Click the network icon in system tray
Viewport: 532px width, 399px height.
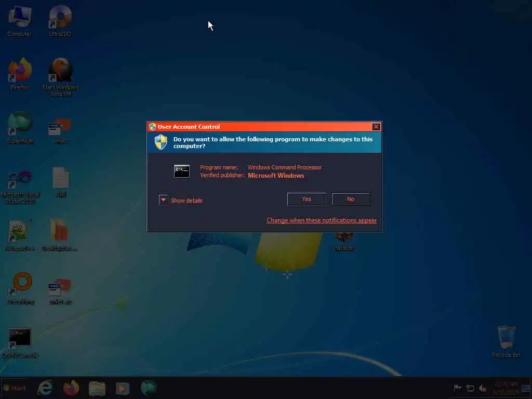coord(470,388)
